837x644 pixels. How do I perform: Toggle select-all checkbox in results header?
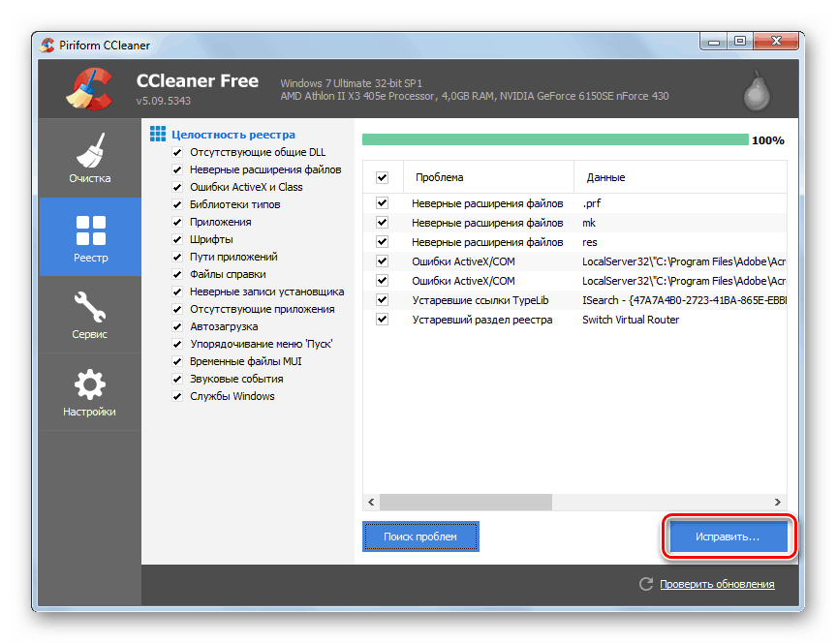[x=383, y=177]
